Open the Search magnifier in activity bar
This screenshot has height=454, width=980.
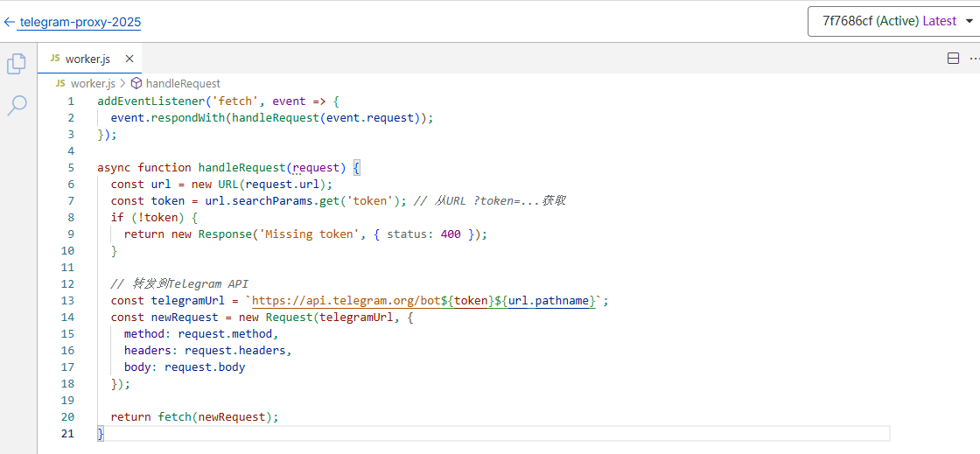(x=17, y=106)
